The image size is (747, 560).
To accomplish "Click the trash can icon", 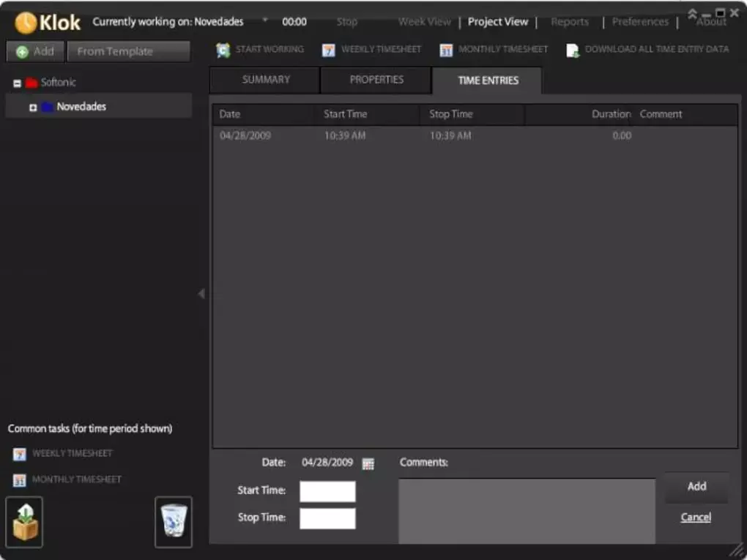I will tap(173, 521).
